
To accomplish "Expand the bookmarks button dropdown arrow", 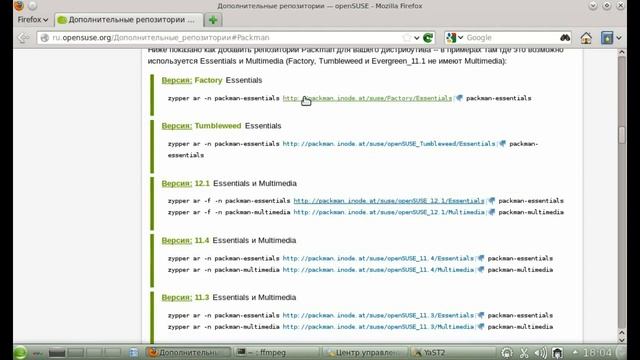I will click(x=619, y=38).
